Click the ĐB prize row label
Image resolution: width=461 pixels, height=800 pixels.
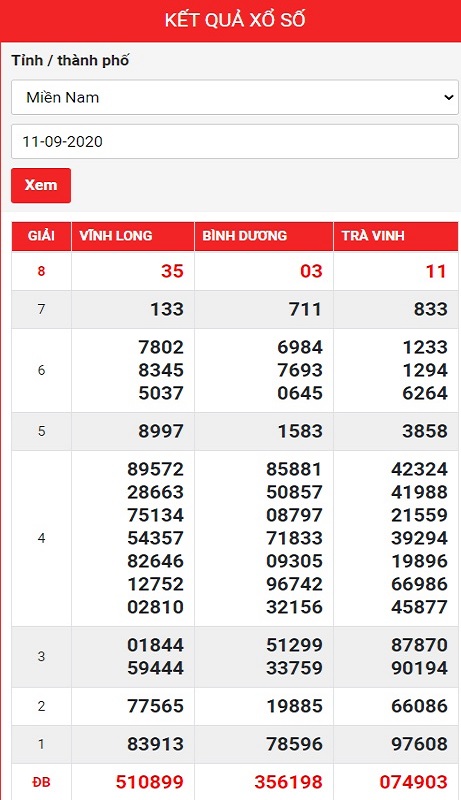pyautogui.click(x=41, y=782)
